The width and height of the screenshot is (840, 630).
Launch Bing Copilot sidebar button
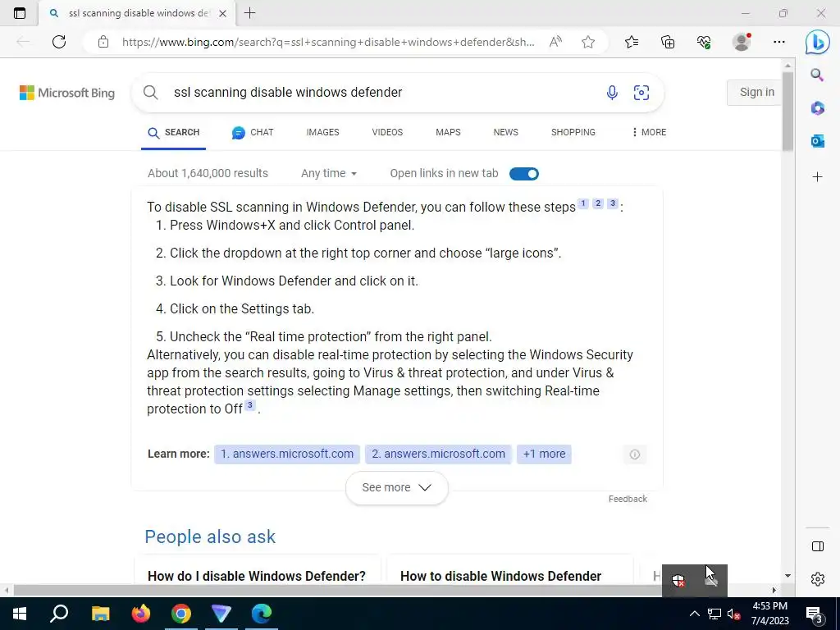click(x=817, y=42)
